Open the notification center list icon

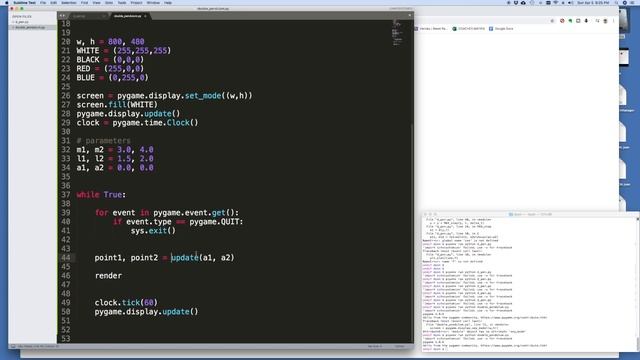coord(633,2)
